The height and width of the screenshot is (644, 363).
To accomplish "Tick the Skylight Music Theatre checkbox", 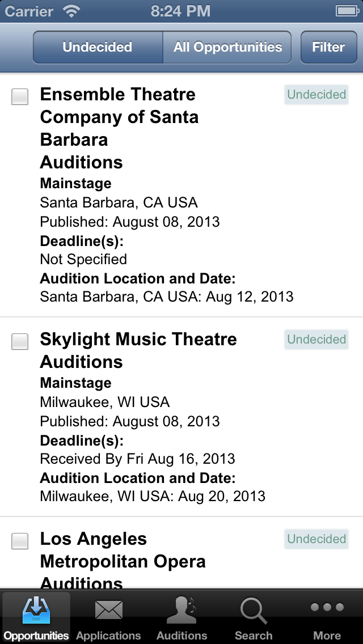I will [x=20, y=341].
